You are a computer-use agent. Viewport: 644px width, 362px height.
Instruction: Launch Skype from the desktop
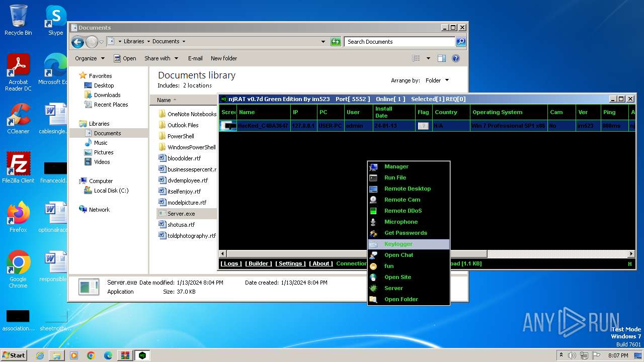[55, 20]
